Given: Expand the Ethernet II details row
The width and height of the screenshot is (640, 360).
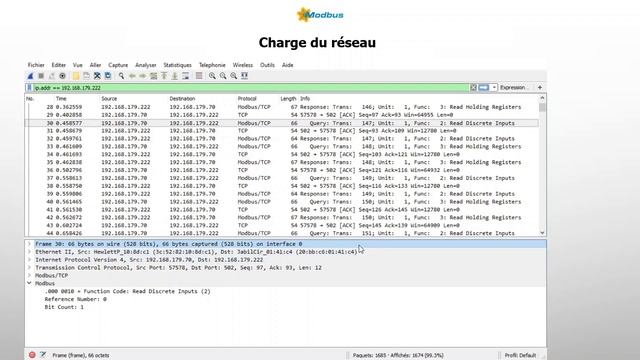Looking at the screenshot, I should pyautogui.click(x=29, y=252).
